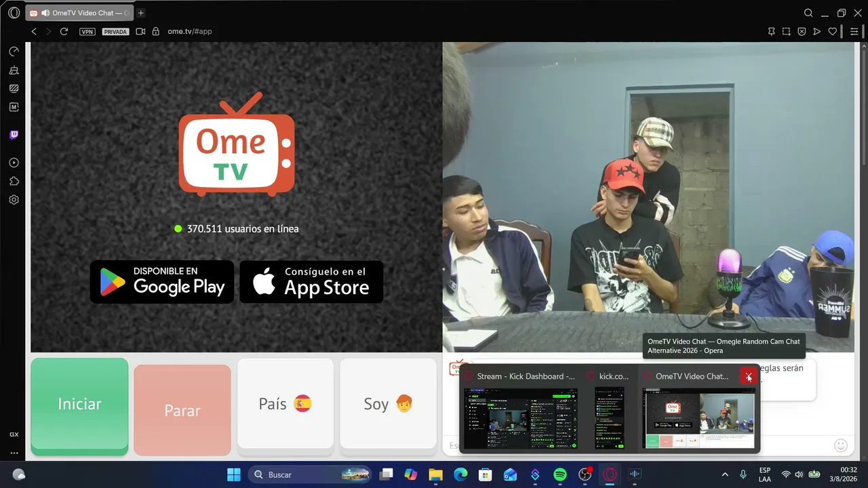This screenshot has height=488, width=868.
Task: Click the send arrow icon in toolbar
Action: click(817, 31)
